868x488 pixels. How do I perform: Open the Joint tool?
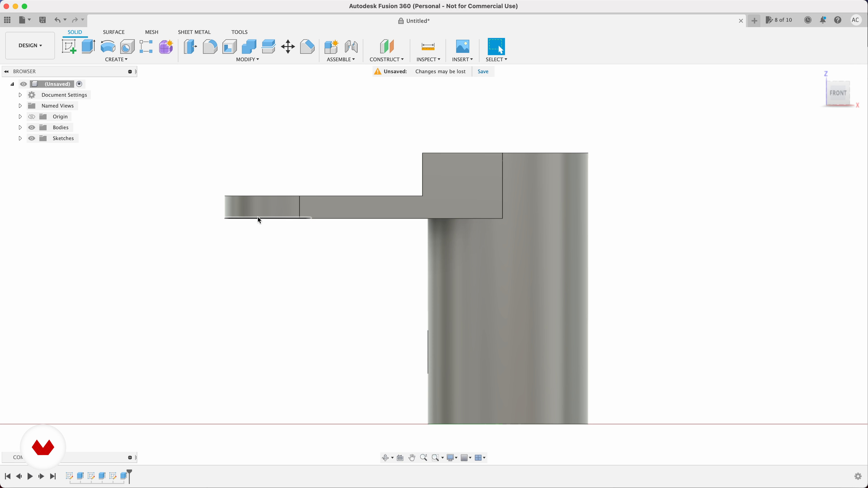click(351, 47)
